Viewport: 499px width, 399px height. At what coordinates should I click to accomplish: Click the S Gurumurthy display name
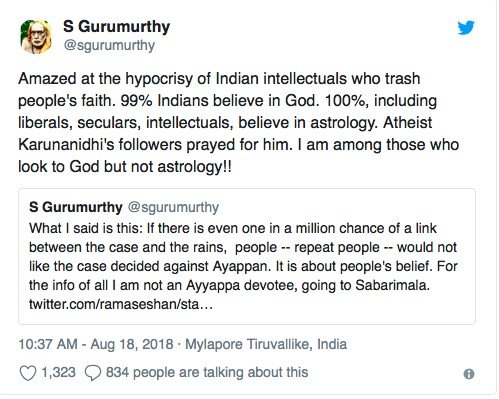coord(117,27)
